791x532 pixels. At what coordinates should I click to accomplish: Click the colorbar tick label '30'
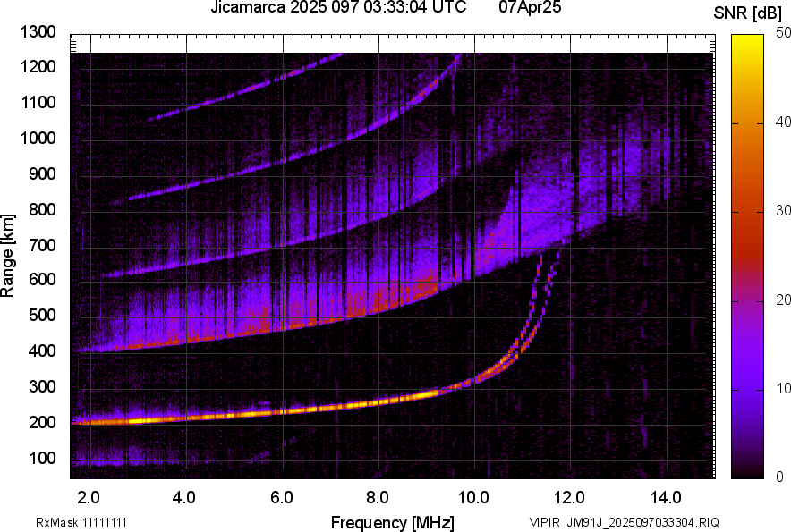pyautogui.click(x=784, y=211)
